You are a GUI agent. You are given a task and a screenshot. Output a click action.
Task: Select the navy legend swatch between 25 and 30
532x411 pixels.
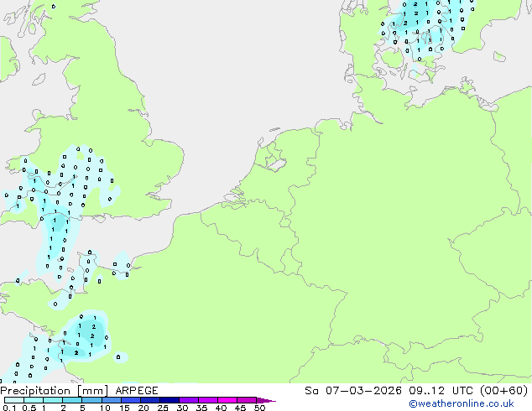pyautogui.click(x=169, y=400)
